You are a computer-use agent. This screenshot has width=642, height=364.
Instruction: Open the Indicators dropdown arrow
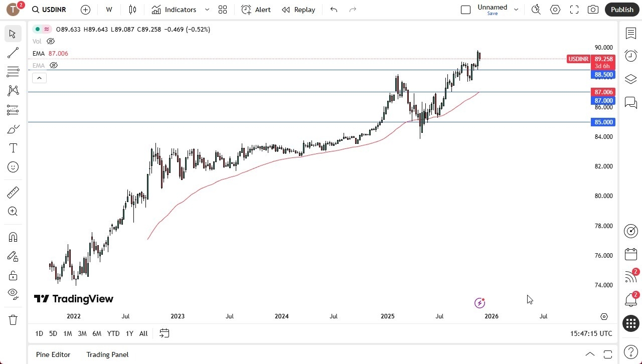pyautogui.click(x=206, y=10)
